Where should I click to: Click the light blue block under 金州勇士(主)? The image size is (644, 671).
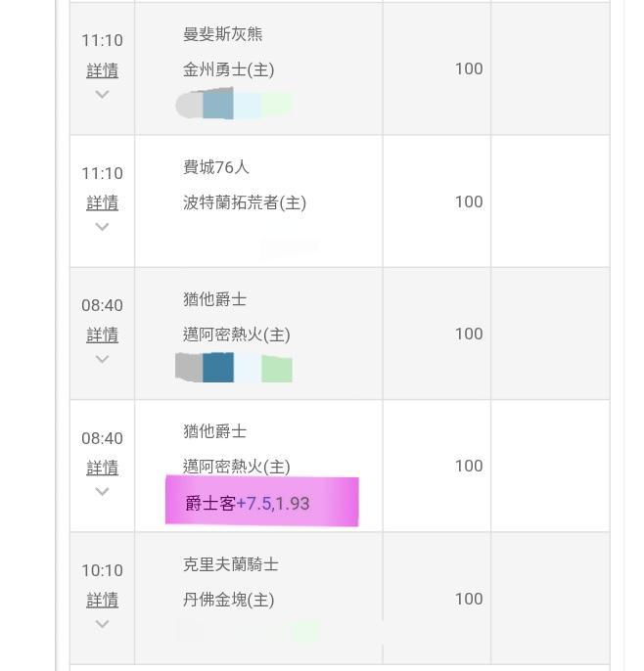click(x=248, y=105)
